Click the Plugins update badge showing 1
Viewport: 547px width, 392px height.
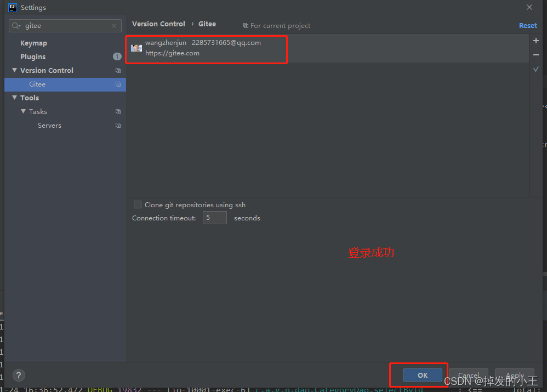117,56
